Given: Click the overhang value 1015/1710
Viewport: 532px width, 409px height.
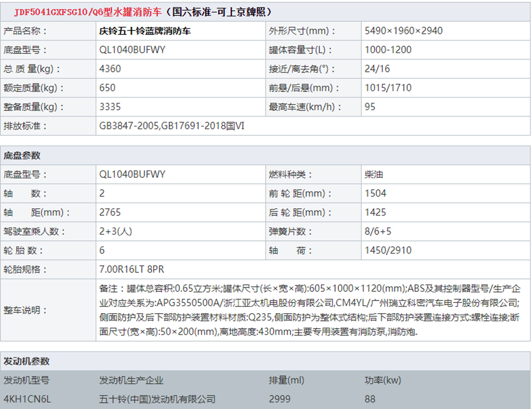Looking at the screenshot, I should point(388,88).
